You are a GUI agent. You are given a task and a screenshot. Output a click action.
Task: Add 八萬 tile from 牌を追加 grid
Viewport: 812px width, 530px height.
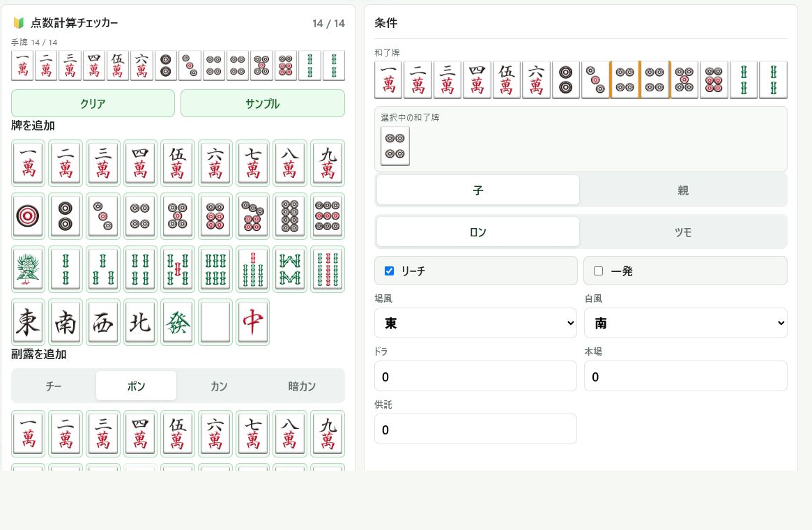click(290, 163)
